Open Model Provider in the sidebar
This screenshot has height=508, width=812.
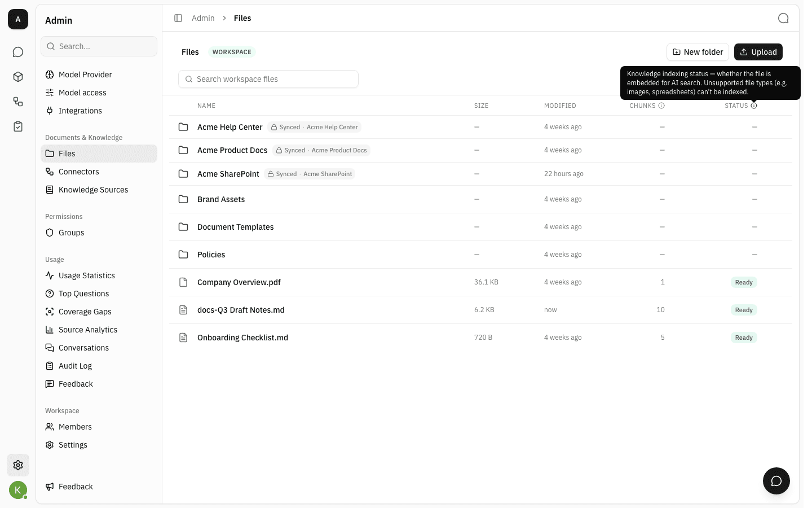pyautogui.click(x=99, y=75)
